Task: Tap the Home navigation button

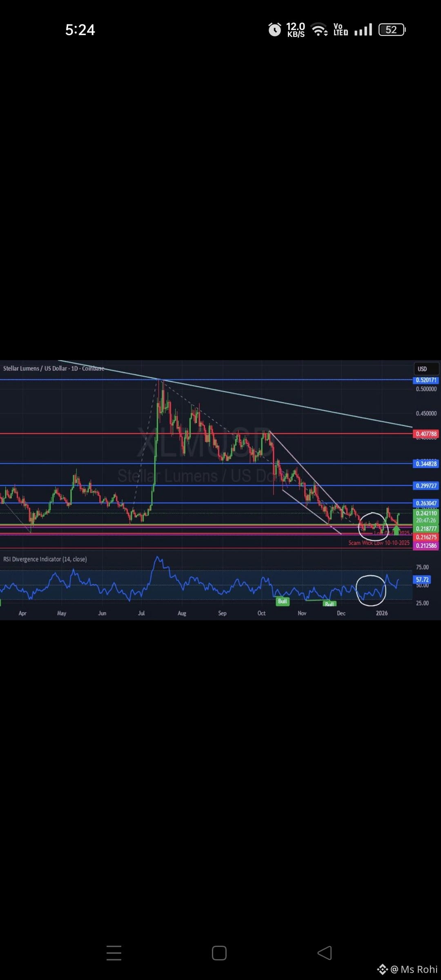Action: 219,953
